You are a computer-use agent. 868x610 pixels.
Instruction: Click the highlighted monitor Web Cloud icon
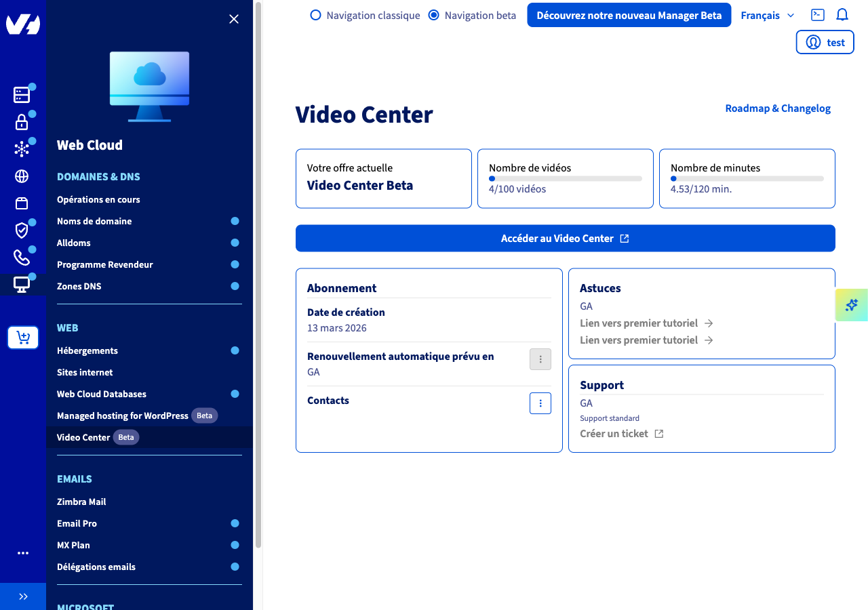[x=22, y=285]
